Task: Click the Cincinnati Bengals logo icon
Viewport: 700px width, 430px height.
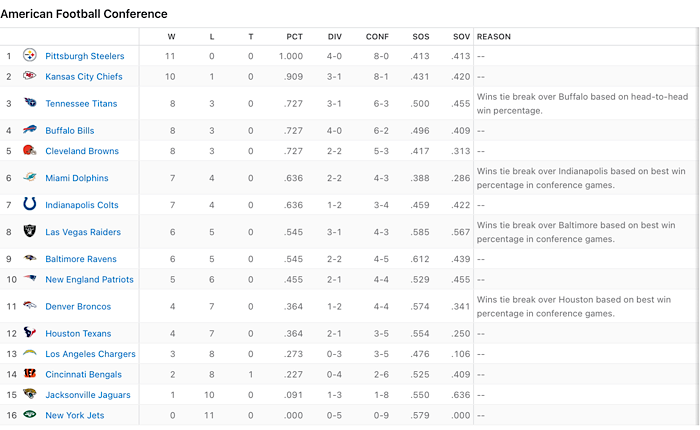Action: click(29, 373)
